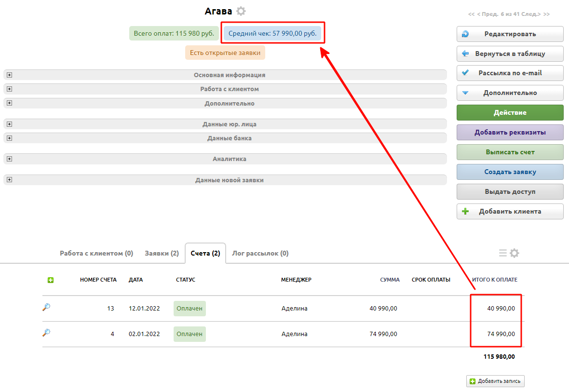This screenshot has width=569, height=392.
Task: Return to table via Вернуться в таблицу
Action: [510, 54]
